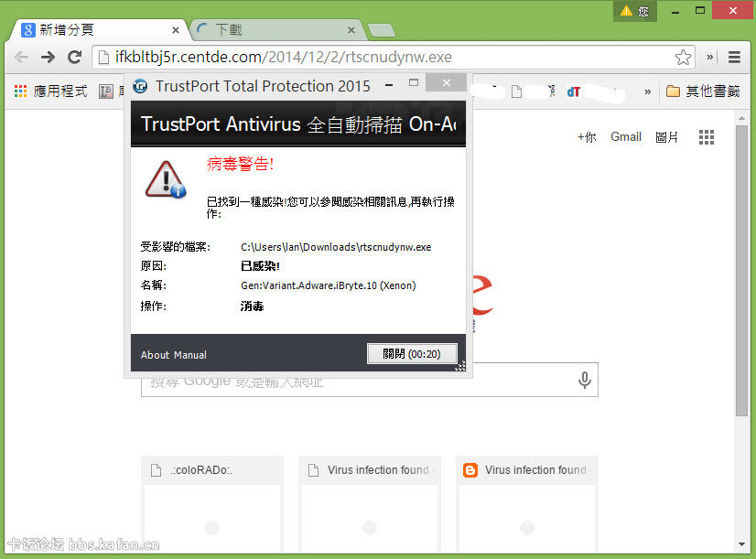The height and width of the screenshot is (559, 756).
Task: Switch to the 新增分頁 tab
Action: tap(99, 30)
